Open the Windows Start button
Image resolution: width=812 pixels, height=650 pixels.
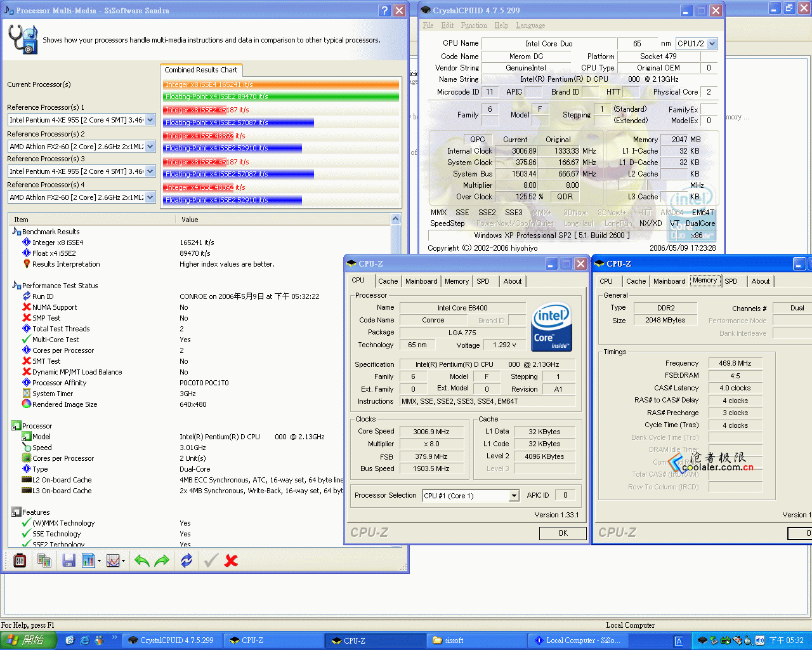click(29, 640)
